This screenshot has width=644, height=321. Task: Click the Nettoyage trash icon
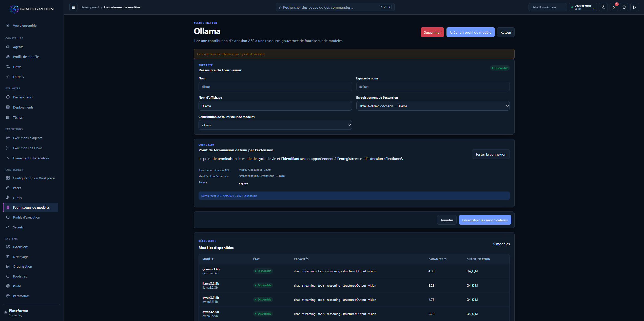8,257
